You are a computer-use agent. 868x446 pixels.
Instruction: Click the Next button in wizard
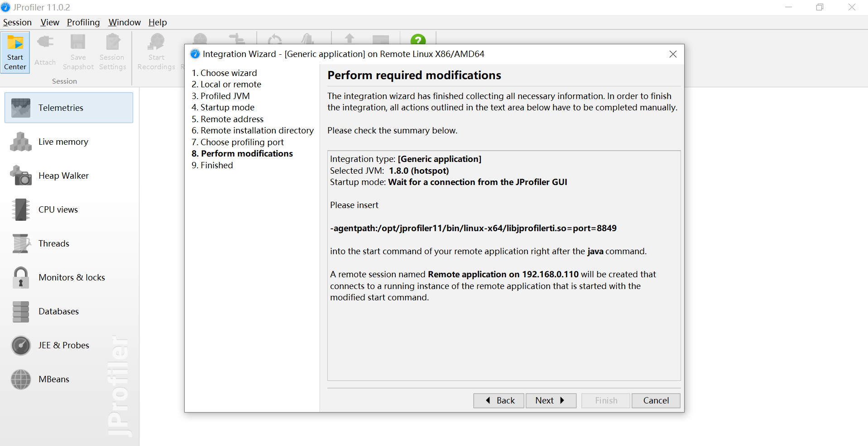(551, 400)
